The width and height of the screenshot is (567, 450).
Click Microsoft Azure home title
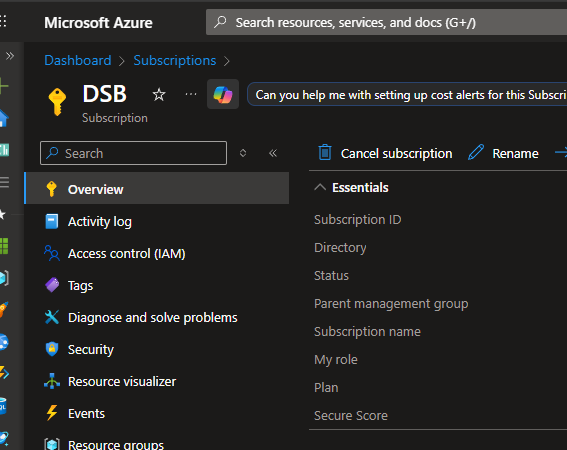point(98,23)
